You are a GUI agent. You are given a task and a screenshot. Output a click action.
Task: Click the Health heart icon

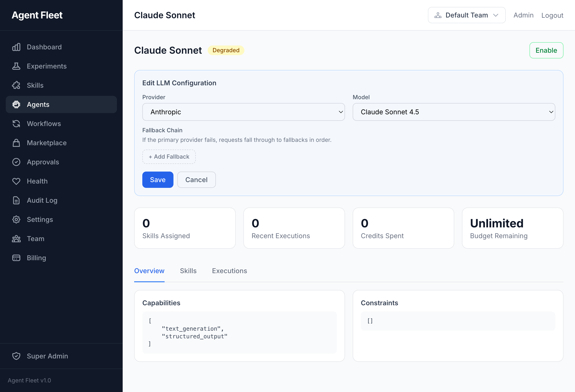pyautogui.click(x=16, y=181)
